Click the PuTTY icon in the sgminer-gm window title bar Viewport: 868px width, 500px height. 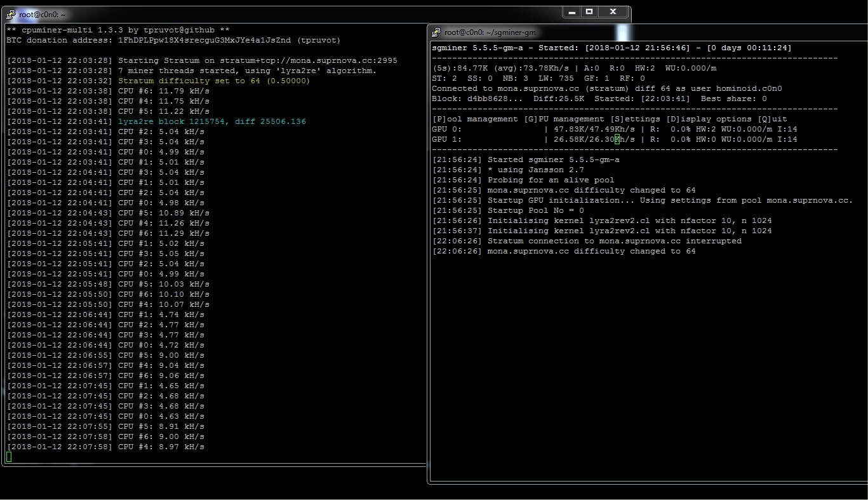(x=437, y=32)
